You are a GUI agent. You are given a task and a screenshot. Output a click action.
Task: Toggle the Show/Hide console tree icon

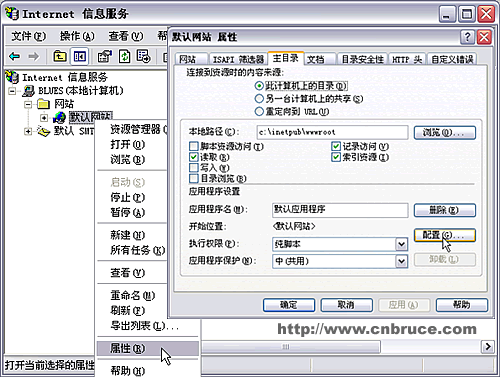pyautogui.click(x=80, y=56)
